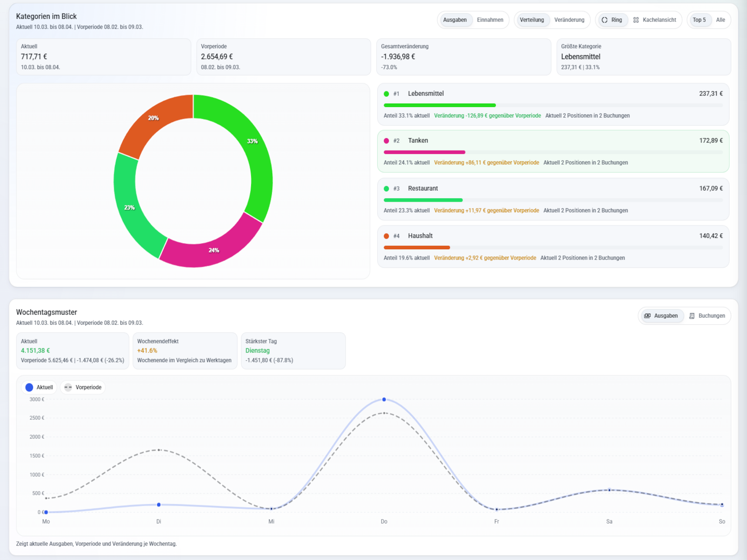Show Buchungen in Wochentagsmuster
This screenshot has height=560, width=747.
click(707, 316)
